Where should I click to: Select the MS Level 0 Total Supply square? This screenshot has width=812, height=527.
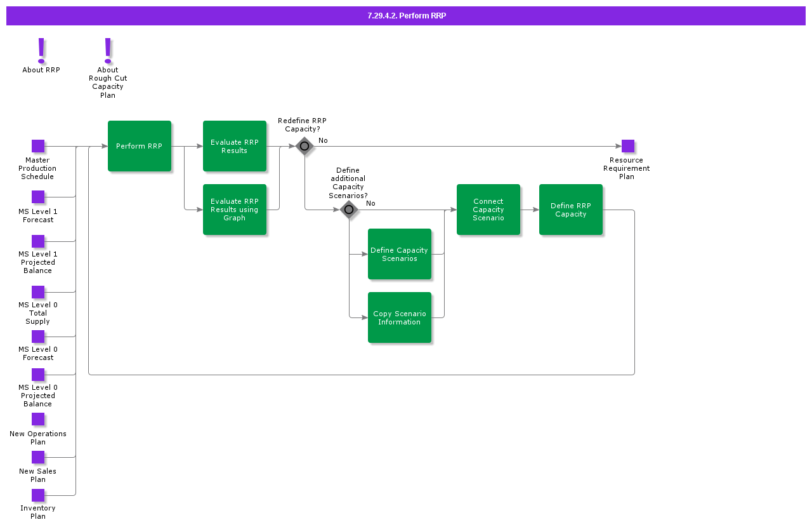(x=38, y=292)
